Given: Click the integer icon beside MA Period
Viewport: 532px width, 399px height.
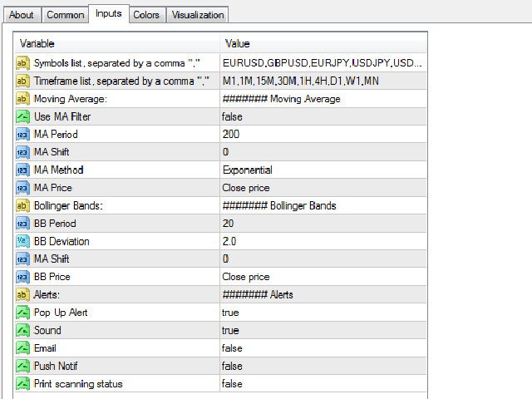Looking at the screenshot, I should 22,135.
